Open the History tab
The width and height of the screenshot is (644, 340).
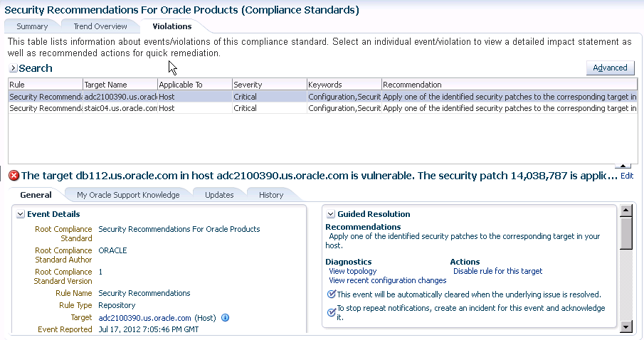271,195
